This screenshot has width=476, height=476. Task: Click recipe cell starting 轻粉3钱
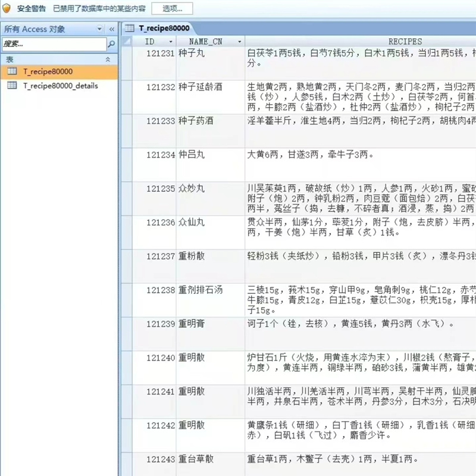(361, 266)
